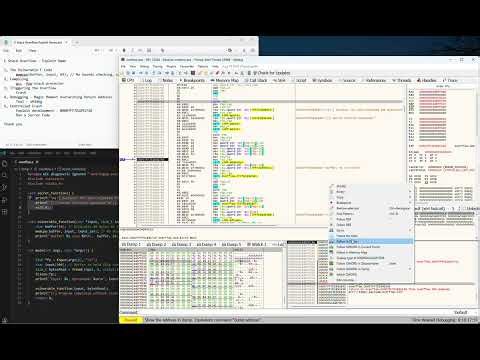
Task: Choose Follow QWORD in Disassembler menu entry
Action: (x=371, y=263)
